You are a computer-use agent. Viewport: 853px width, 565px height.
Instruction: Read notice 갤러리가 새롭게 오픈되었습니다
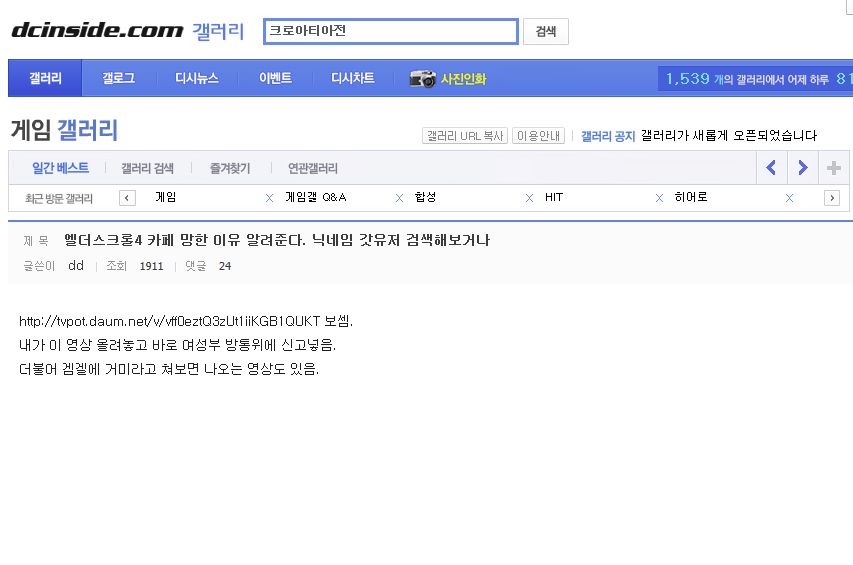tap(729, 135)
